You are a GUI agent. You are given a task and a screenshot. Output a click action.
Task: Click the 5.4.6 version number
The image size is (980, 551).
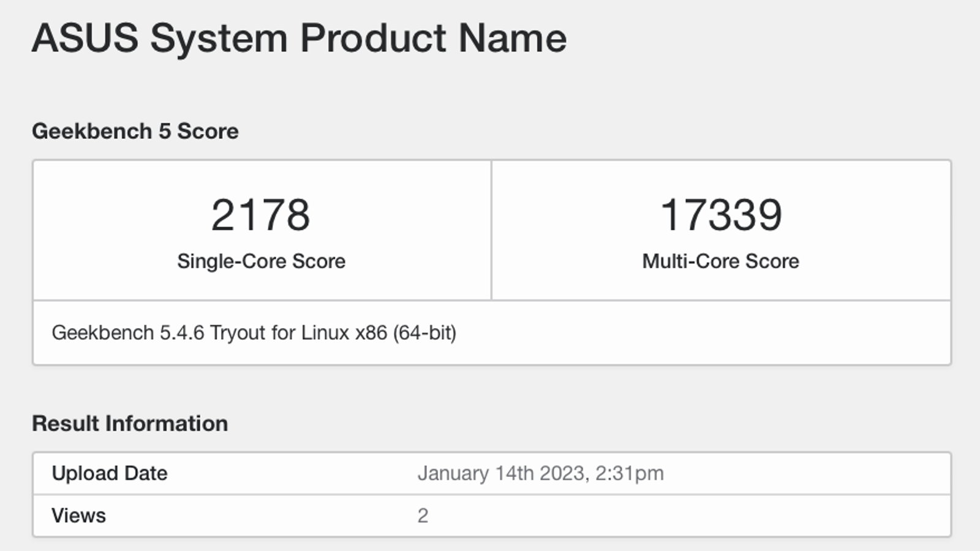click(182, 333)
